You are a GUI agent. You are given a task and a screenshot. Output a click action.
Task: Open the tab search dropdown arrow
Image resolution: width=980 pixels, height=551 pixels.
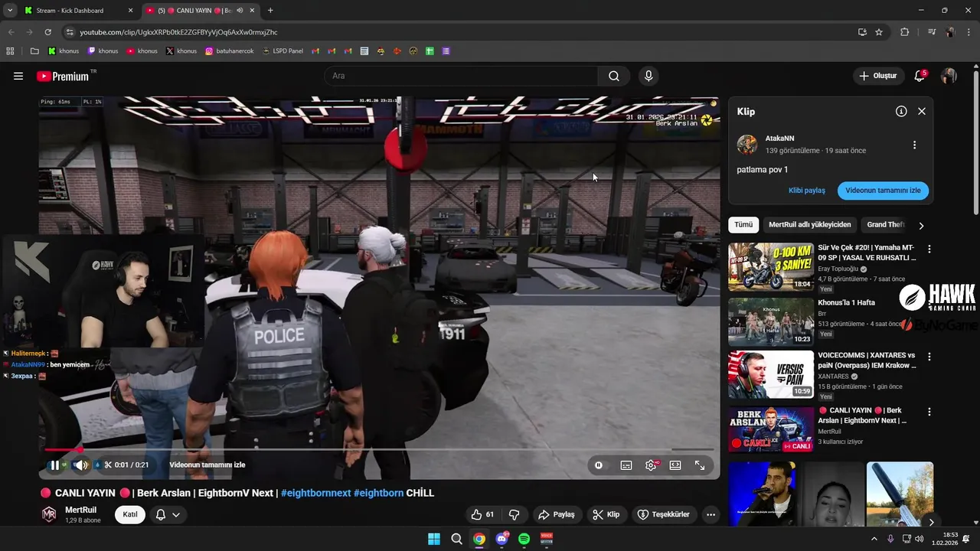pos(10,11)
